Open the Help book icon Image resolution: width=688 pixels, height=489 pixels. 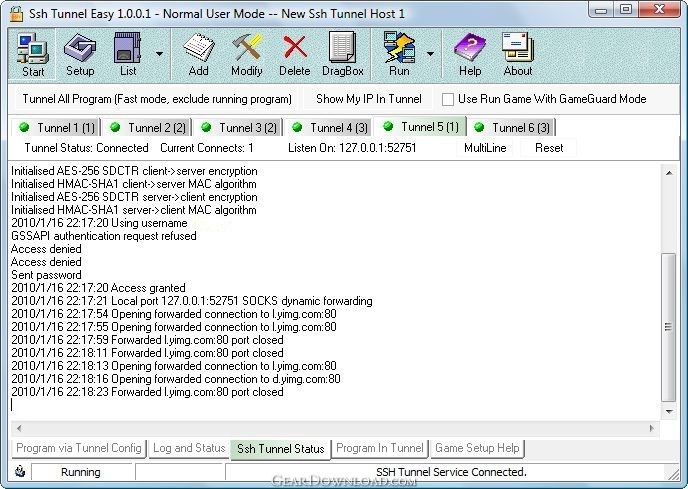[470, 54]
